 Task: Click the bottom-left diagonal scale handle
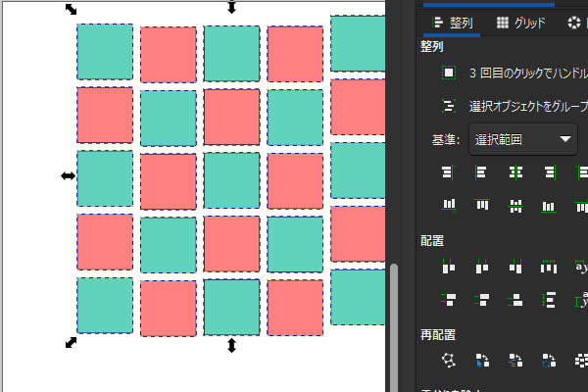coord(71,342)
